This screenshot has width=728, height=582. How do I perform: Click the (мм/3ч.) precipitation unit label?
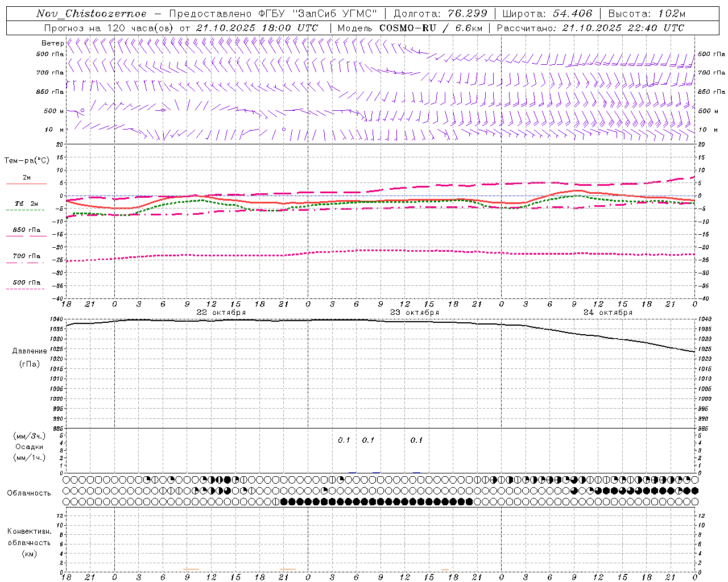(x=30, y=436)
